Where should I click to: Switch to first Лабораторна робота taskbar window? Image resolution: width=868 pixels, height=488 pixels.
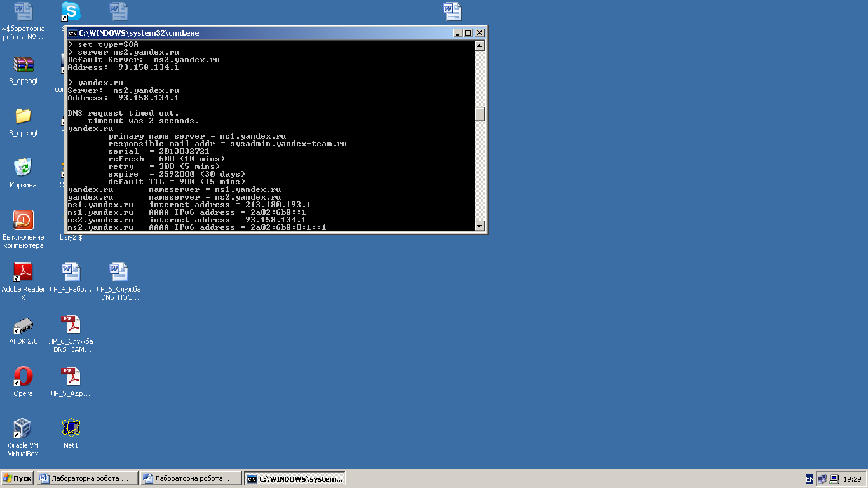point(87,478)
